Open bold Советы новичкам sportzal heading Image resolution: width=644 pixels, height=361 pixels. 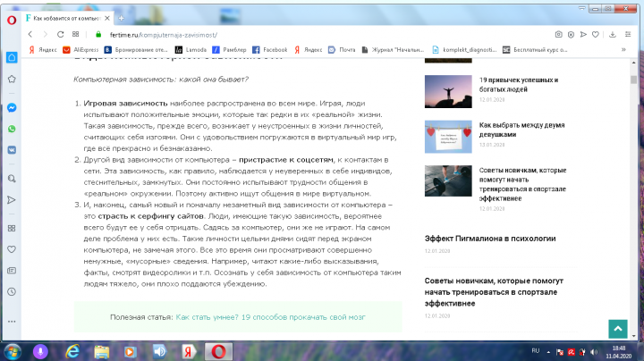tap(494, 292)
